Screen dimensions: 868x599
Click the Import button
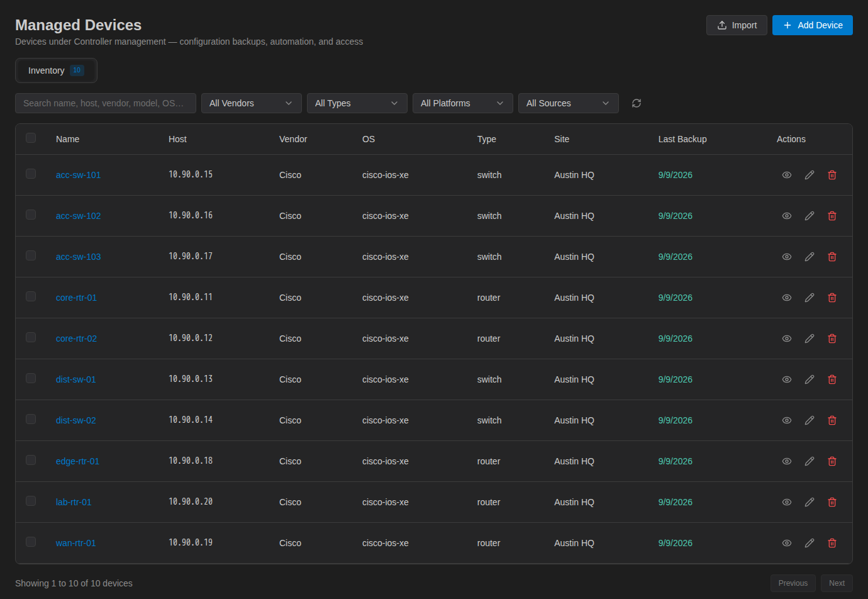tap(737, 25)
